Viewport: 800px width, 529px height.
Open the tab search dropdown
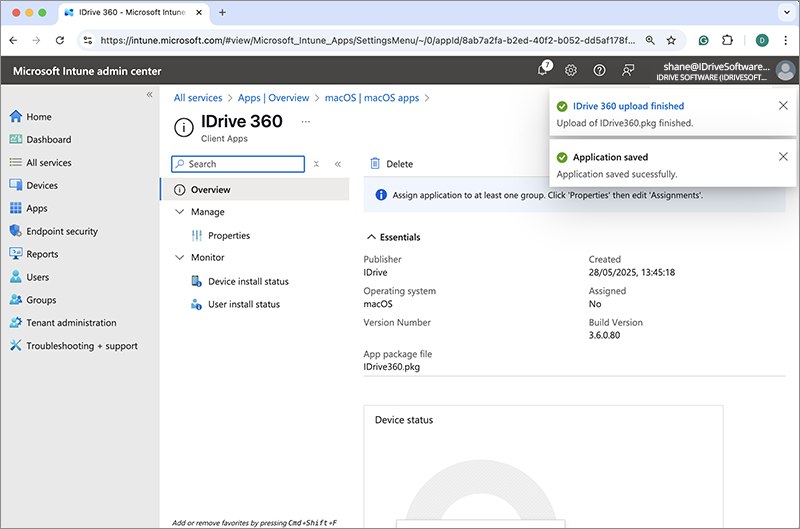[x=786, y=12]
